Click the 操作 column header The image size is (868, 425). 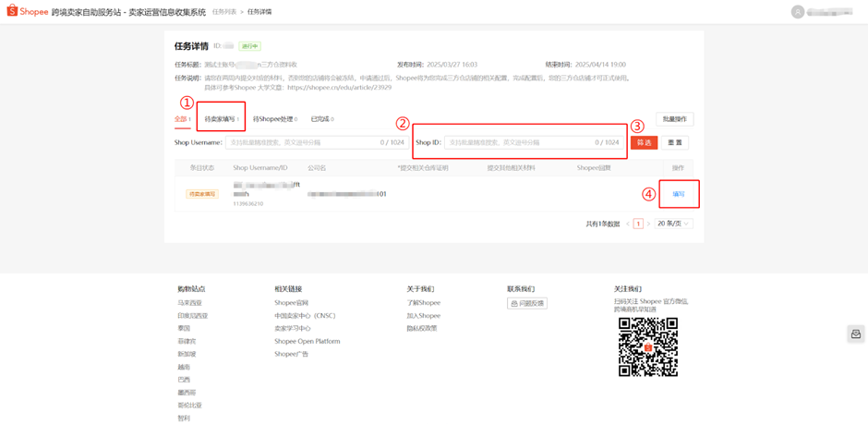point(678,167)
